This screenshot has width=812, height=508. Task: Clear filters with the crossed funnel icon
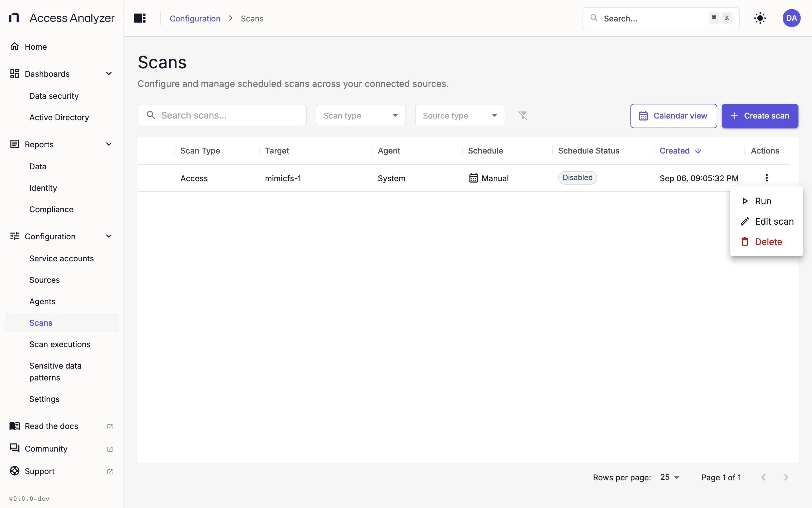point(522,115)
